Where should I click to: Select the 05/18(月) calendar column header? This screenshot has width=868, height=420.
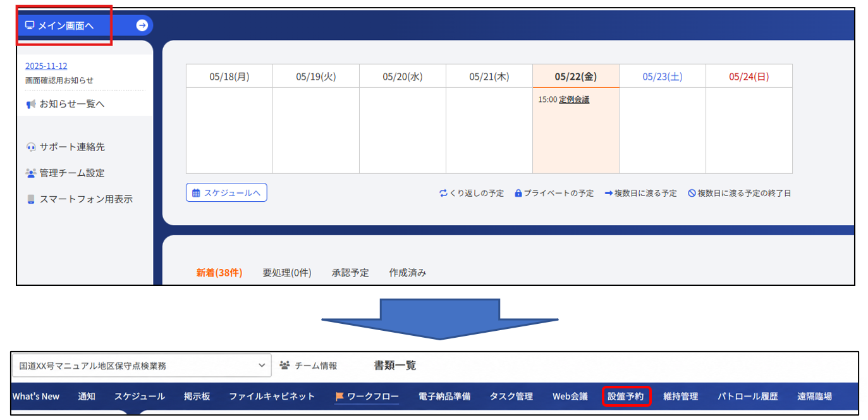(229, 76)
